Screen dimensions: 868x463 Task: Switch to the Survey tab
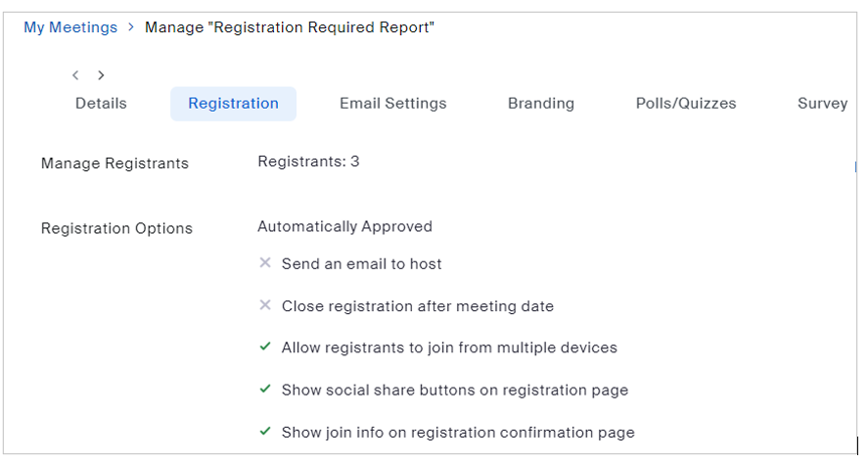pos(822,104)
